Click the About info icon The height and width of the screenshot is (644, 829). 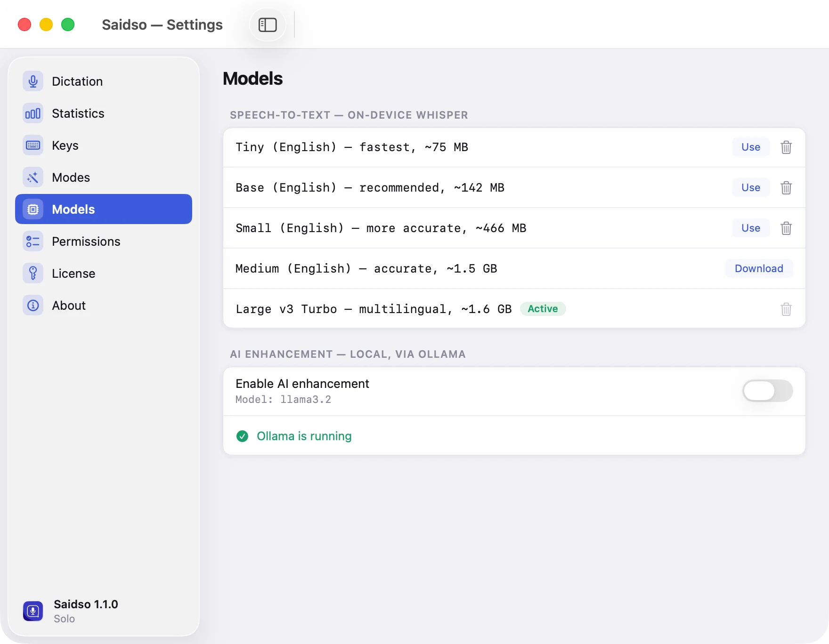33,306
